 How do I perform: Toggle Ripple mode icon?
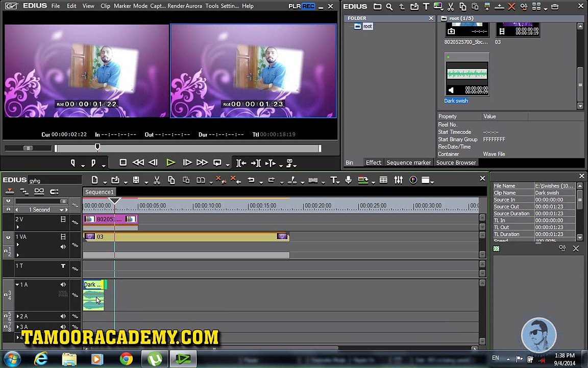pyautogui.click(x=24, y=192)
